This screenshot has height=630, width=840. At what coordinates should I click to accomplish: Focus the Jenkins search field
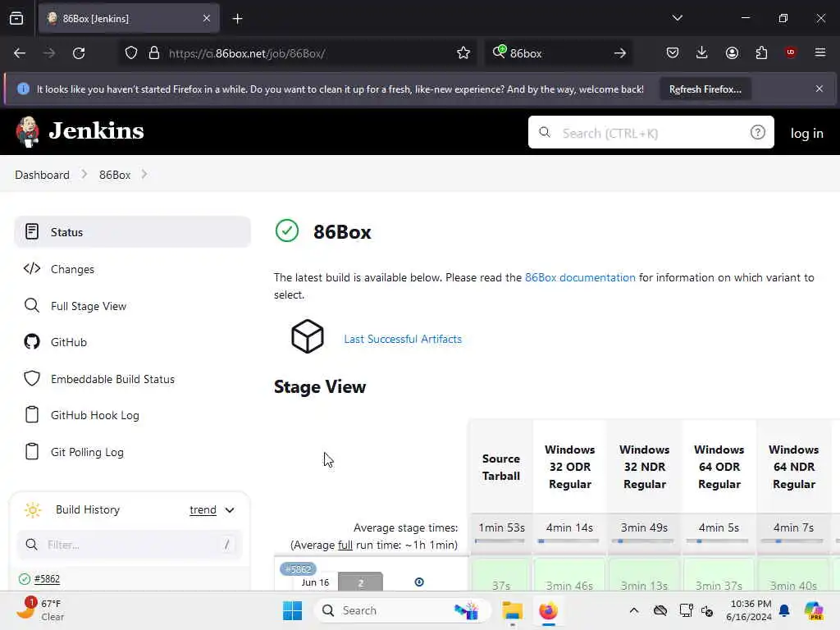point(651,132)
